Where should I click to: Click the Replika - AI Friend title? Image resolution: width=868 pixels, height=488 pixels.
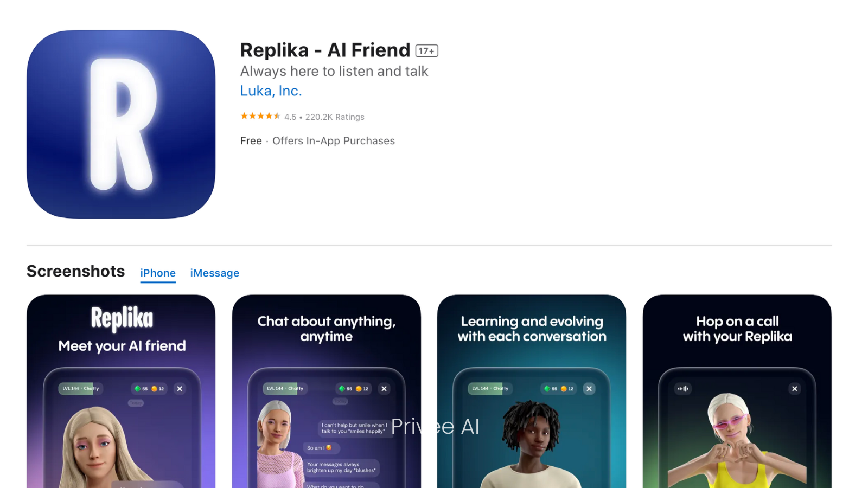pyautogui.click(x=325, y=50)
